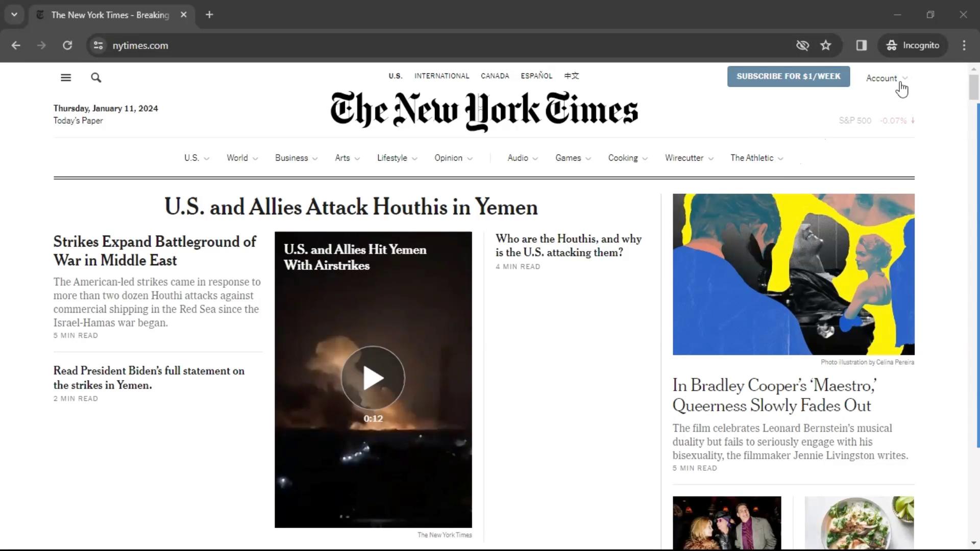
Task: Expand the Arts navigation dropdown
Action: tap(346, 158)
